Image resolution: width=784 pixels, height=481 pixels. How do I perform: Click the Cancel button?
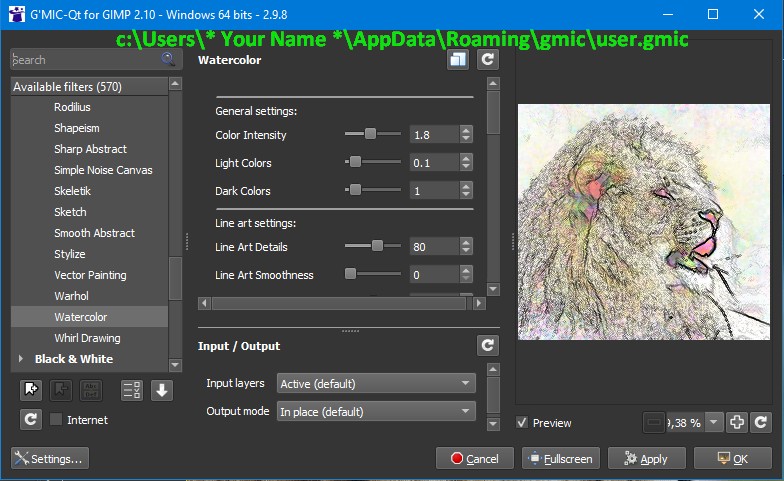(474, 458)
